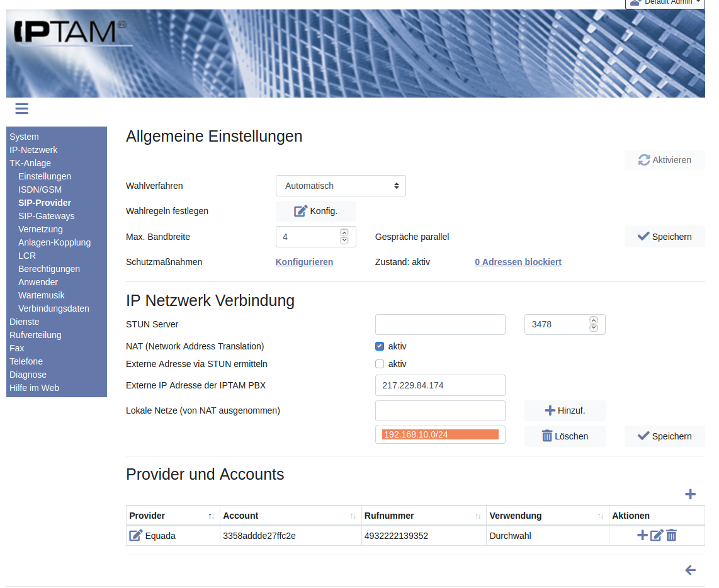Click the Konfigurieren link for Schutzmaßnahmen

(304, 262)
